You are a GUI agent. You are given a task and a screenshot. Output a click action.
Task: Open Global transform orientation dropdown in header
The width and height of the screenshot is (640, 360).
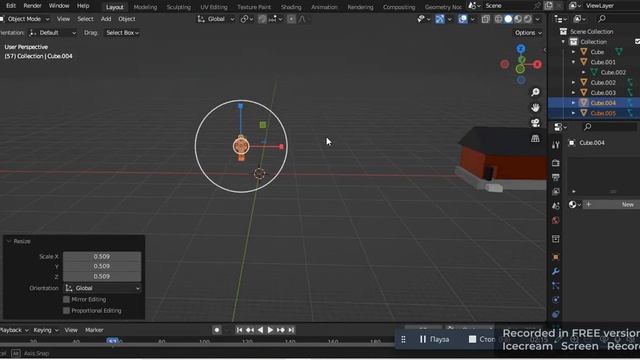(216, 19)
